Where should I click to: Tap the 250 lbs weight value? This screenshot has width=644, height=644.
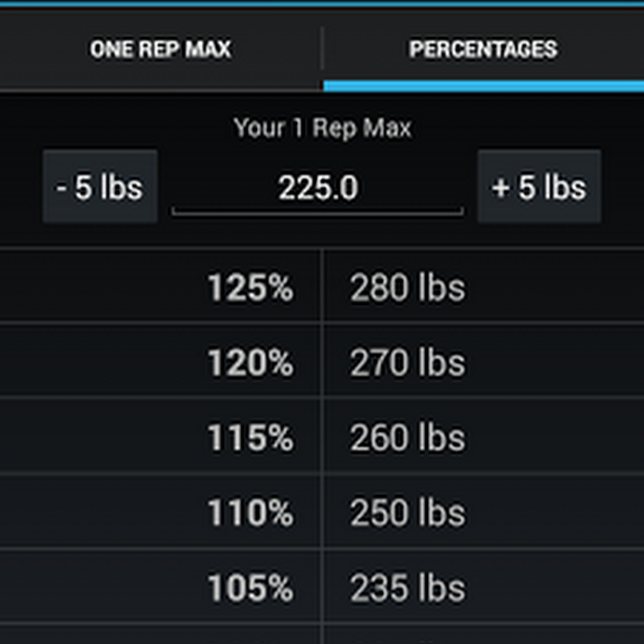(x=407, y=513)
